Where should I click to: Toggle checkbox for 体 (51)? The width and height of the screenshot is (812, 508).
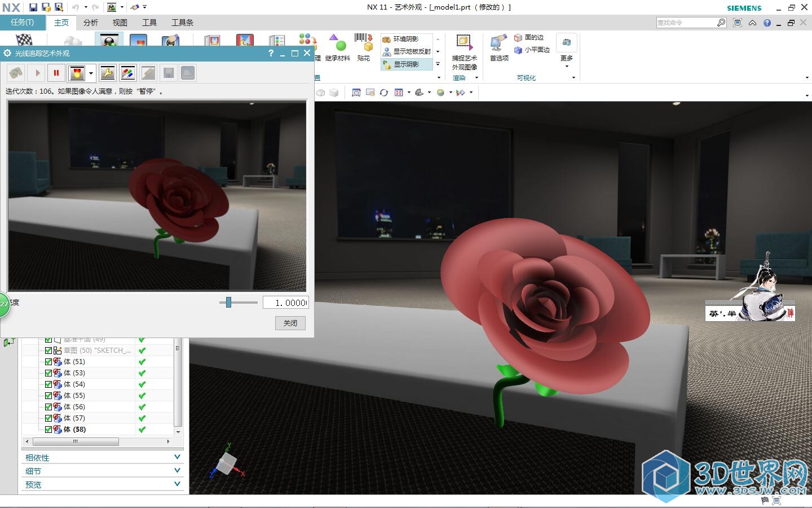click(x=48, y=362)
